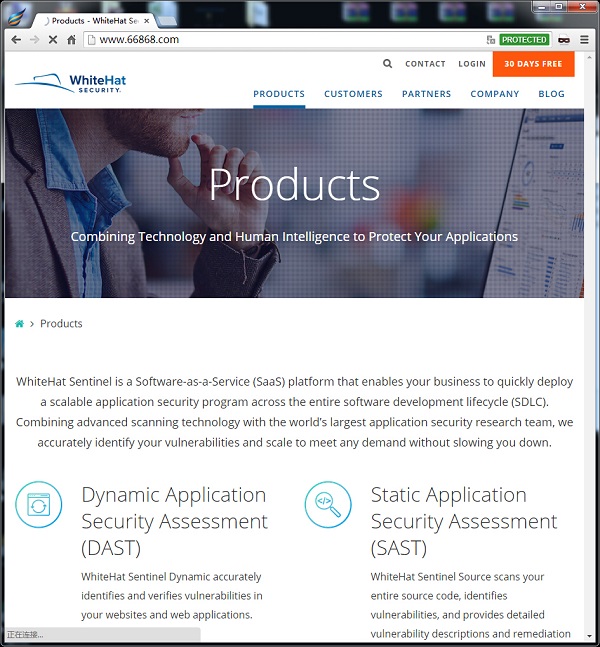Click the status bar connecting message
This screenshot has width=600, height=647.
(103, 634)
